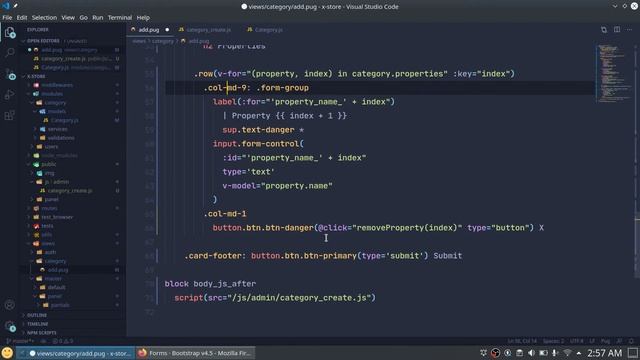Screen dimensions: 640x360
Task: Click the battery icon in system tray
Action: 543,353
